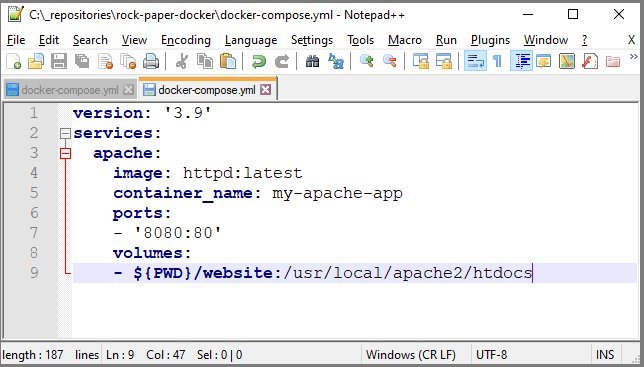The image size is (644, 367).
Task: Close the inactive docker-compose.yml tab
Action: [129, 89]
